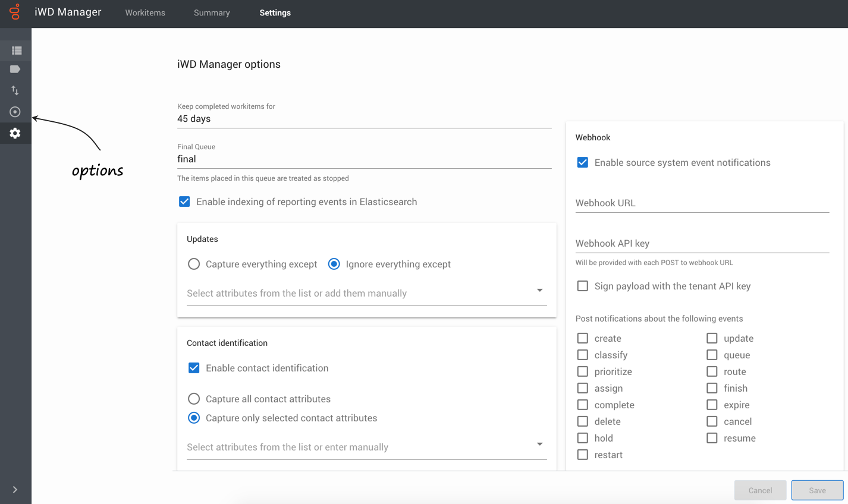848x504 pixels.
Task: Click the circle target sidebar icon
Action: (x=15, y=112)
